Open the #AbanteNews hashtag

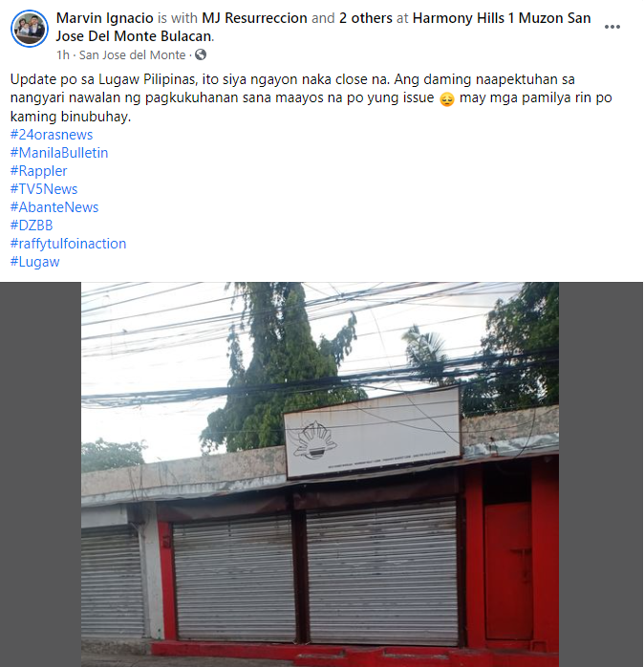(54, 207)
